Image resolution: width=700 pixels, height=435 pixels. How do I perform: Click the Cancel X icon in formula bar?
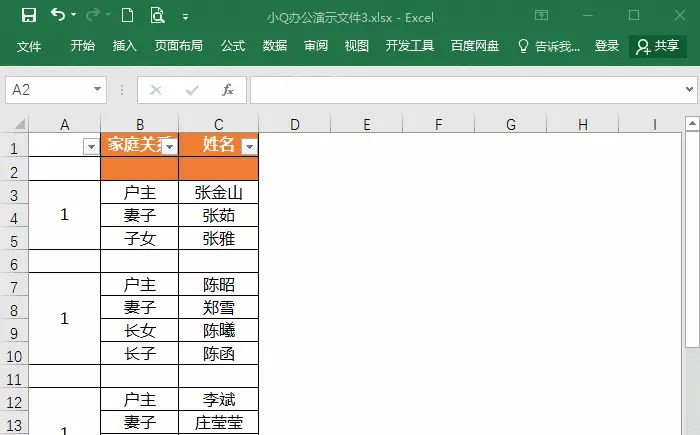[x=156, y=90]
